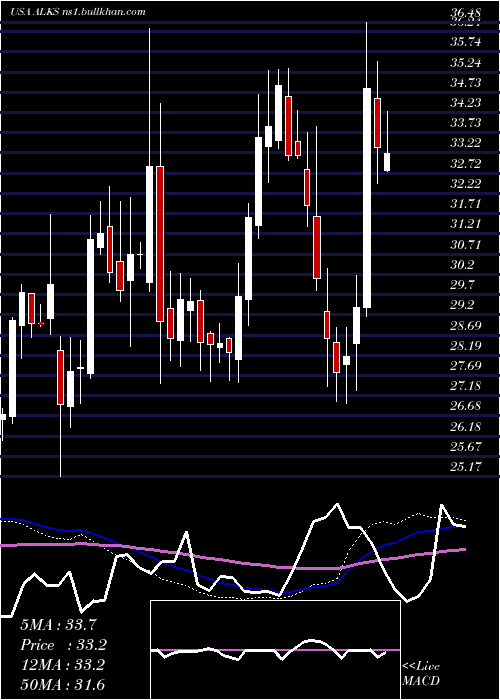Click the 26.18 price axis value
Screen dimensions: 500x700
click(x=466, y=427)
